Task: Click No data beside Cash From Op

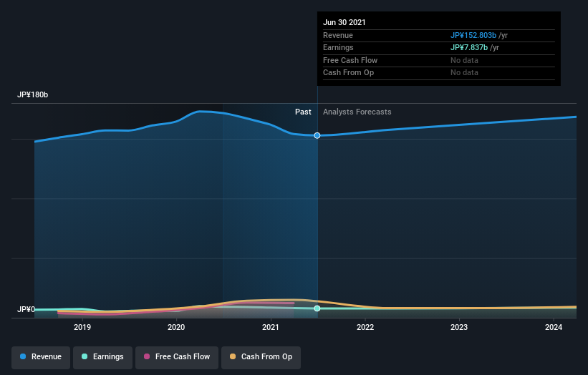Action: [464, 73]
